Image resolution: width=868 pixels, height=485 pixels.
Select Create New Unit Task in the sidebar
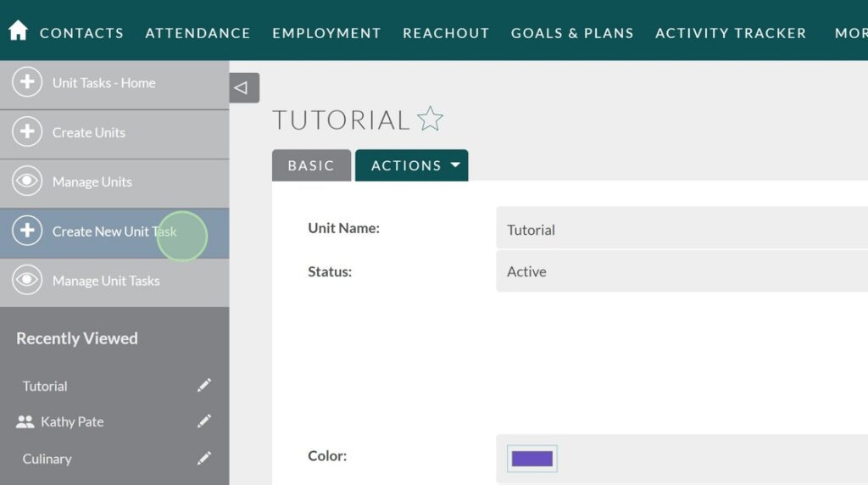114,231
